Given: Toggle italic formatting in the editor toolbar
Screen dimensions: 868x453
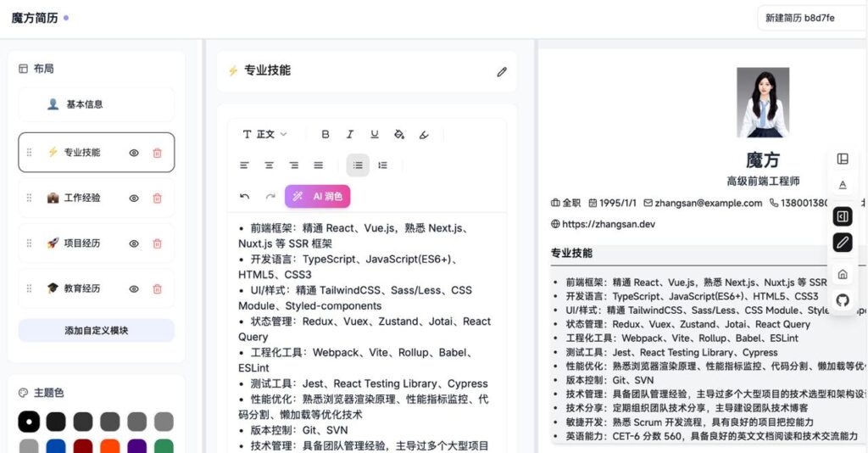Looking at the screenshot, I should tap(350, 134).
